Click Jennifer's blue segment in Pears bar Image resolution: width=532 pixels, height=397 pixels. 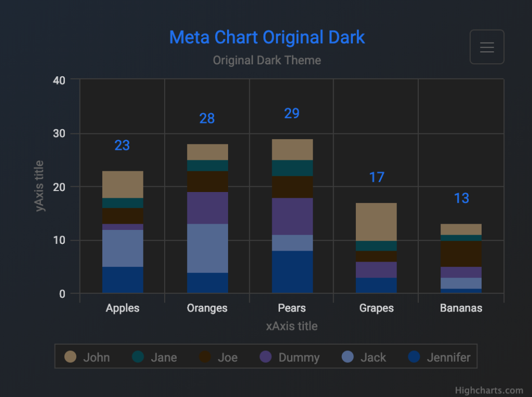pyautogui.click(x=292, y=272)
